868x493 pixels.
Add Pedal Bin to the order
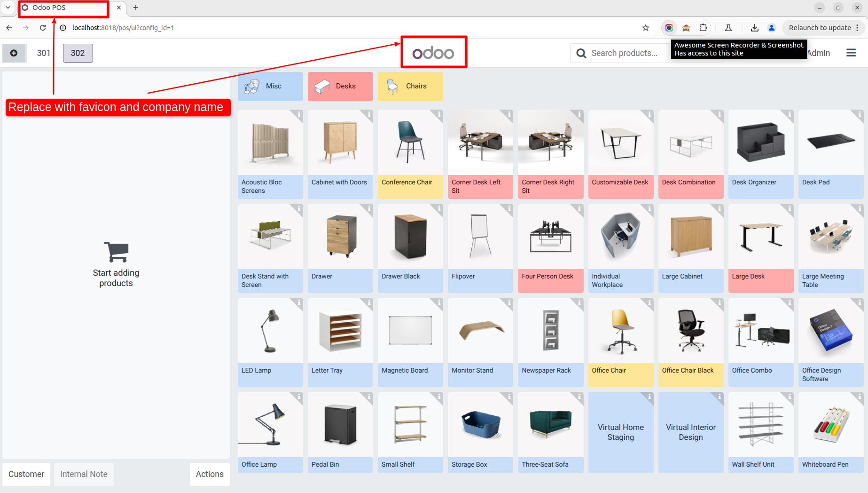click(340, 432)
